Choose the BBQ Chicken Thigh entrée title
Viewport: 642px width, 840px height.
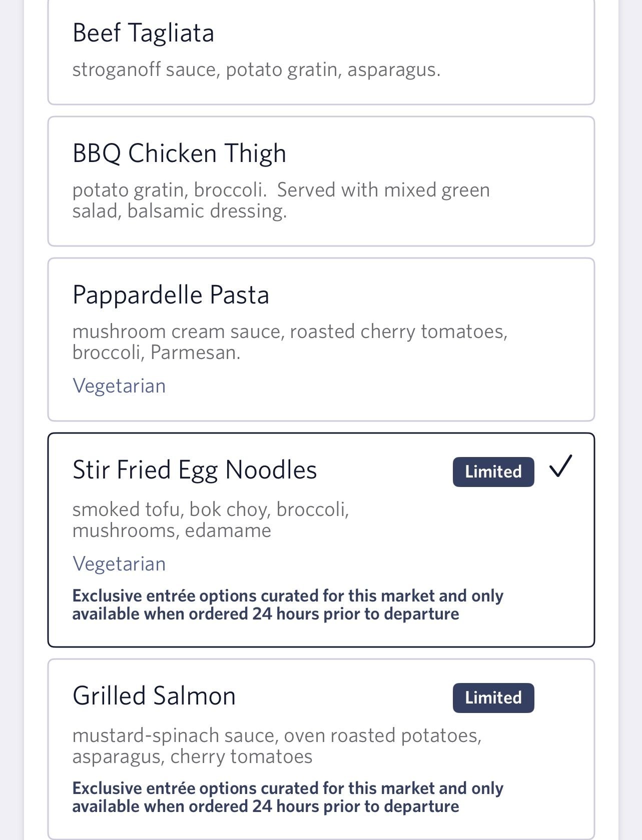point(179,153)
